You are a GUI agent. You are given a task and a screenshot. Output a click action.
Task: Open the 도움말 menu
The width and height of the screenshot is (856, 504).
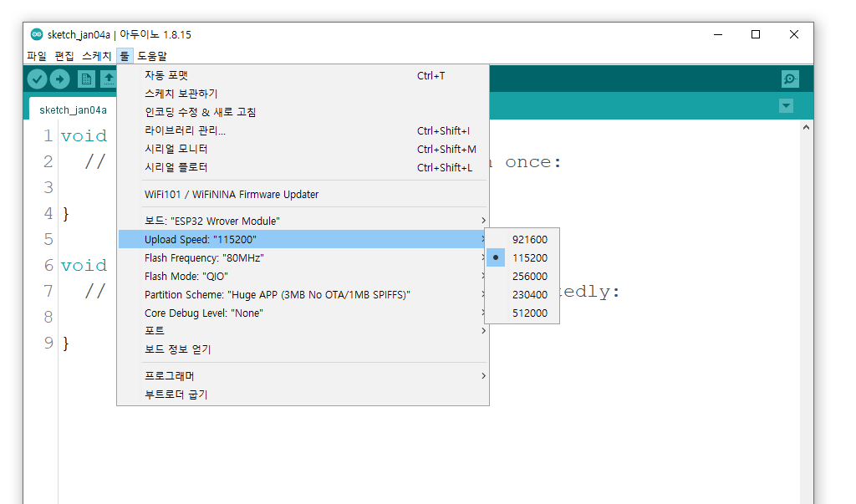click(x=152, y=56)
